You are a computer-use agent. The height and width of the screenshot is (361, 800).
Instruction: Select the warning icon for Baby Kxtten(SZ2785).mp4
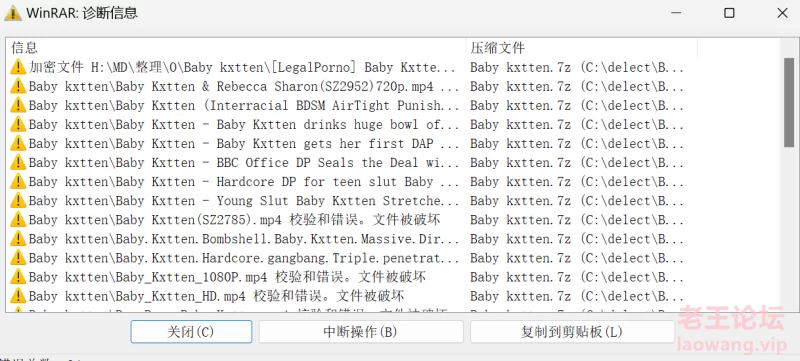coord(18,220)
